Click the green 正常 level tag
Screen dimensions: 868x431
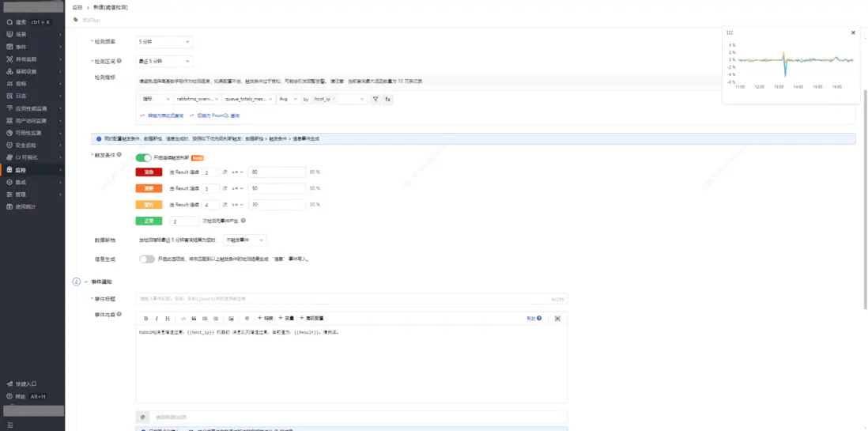149,221
